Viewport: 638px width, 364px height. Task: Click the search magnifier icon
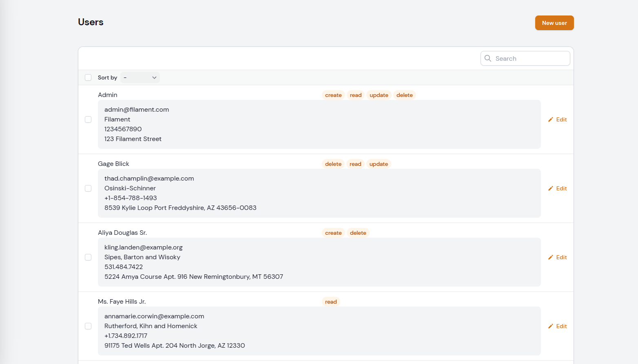coord(488,58)
